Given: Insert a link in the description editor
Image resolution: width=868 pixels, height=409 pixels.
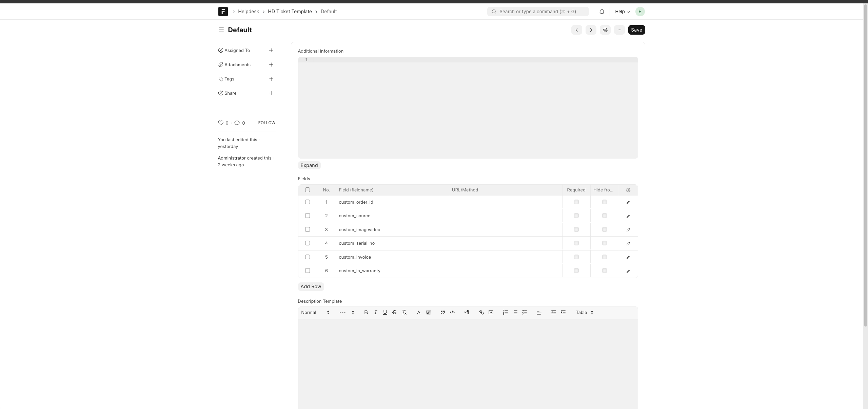Looking at the screenshot, I should 481,312.
